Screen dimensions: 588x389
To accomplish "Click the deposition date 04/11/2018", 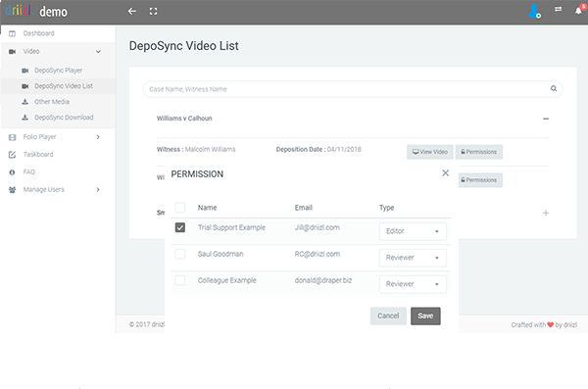I will coord(344,149).
